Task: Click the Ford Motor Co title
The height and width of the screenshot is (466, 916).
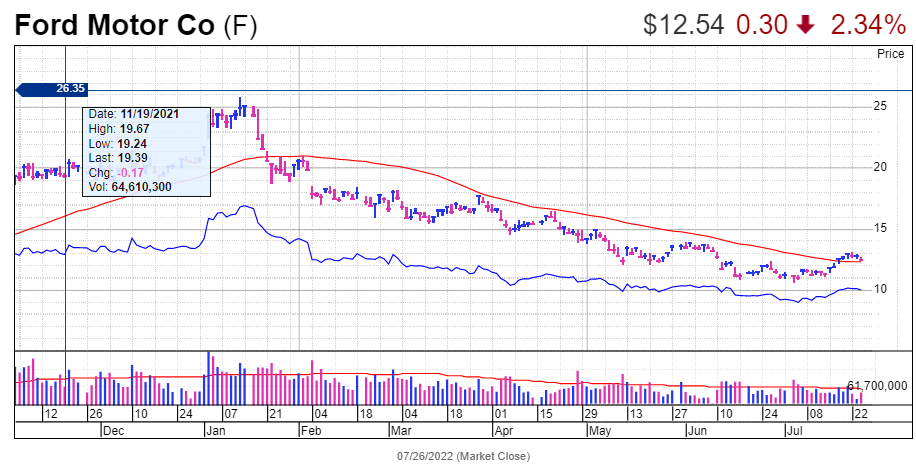Action: 116,25
